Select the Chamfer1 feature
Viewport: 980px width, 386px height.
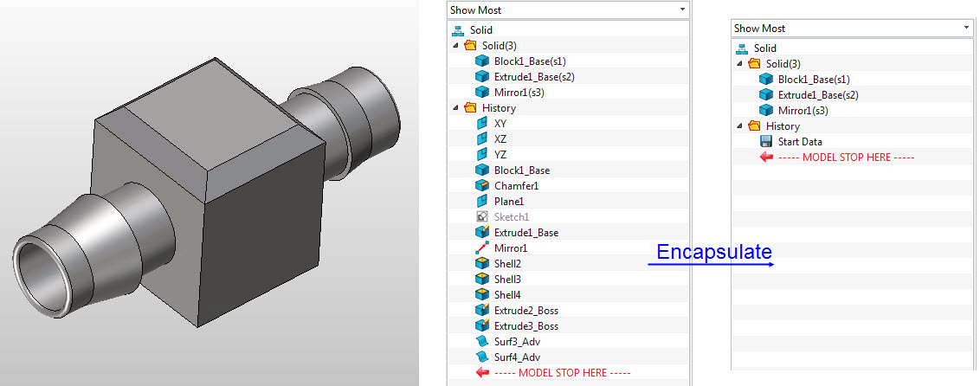516,186
